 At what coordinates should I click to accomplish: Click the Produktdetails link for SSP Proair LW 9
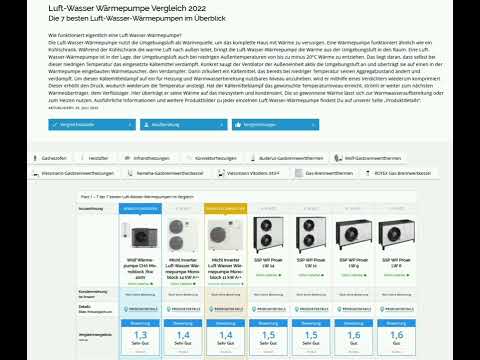pos(354,309)
